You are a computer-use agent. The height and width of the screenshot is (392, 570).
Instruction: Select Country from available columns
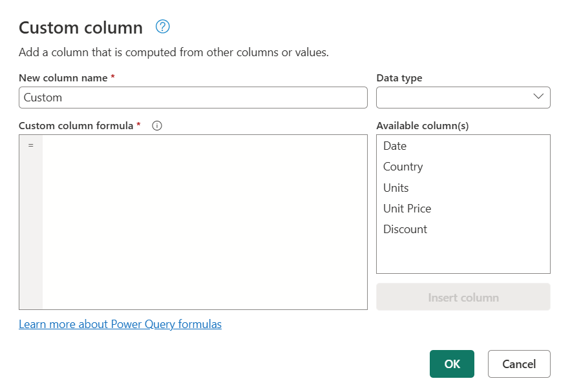click(403, 167)
